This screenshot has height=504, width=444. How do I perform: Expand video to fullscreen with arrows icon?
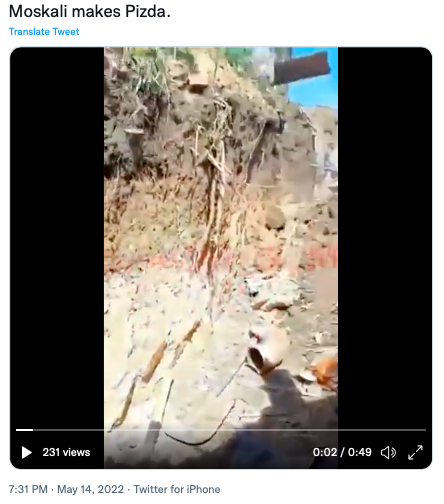pyautogui.click(x=415, y=452)
